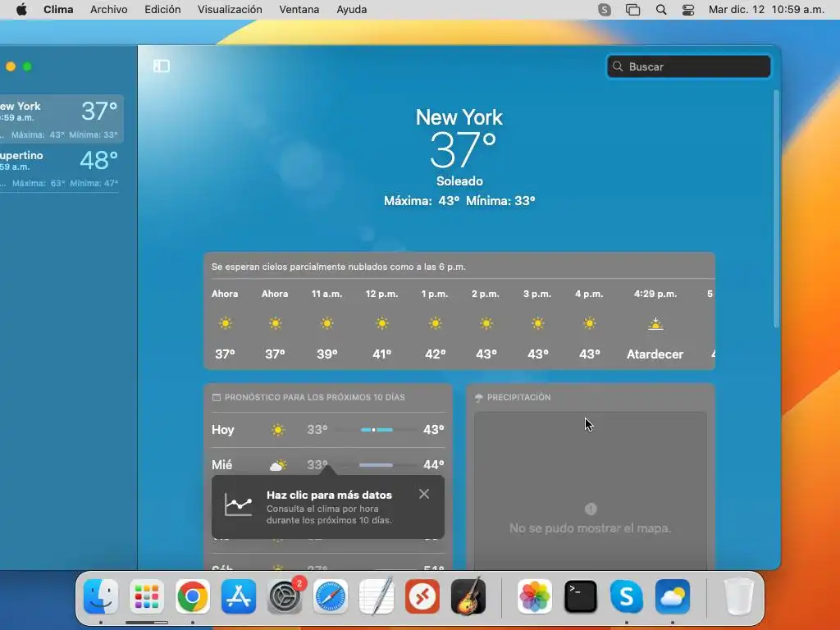Click the Mié temperature range bar
Image resolution: width=840 pixels, height=630 pixels.
pyautogui.click(x=377, y=465)
